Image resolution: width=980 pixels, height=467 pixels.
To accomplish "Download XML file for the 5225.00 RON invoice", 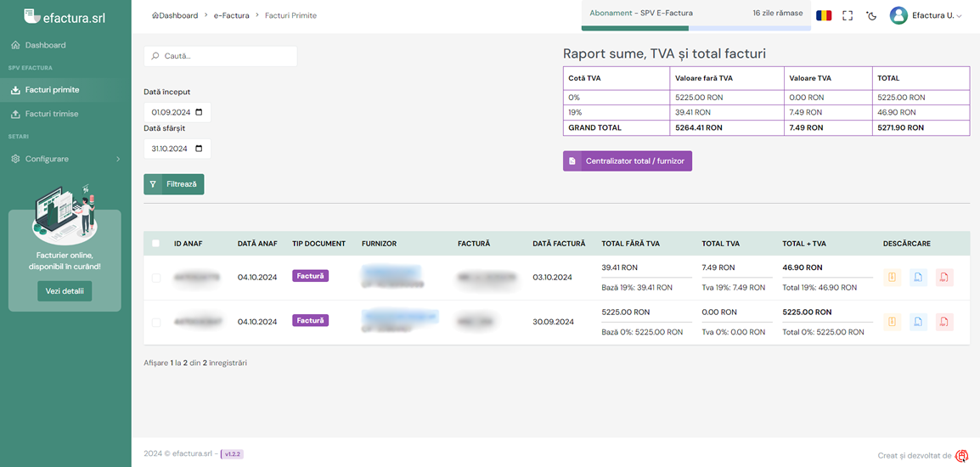I will point(918,322).
